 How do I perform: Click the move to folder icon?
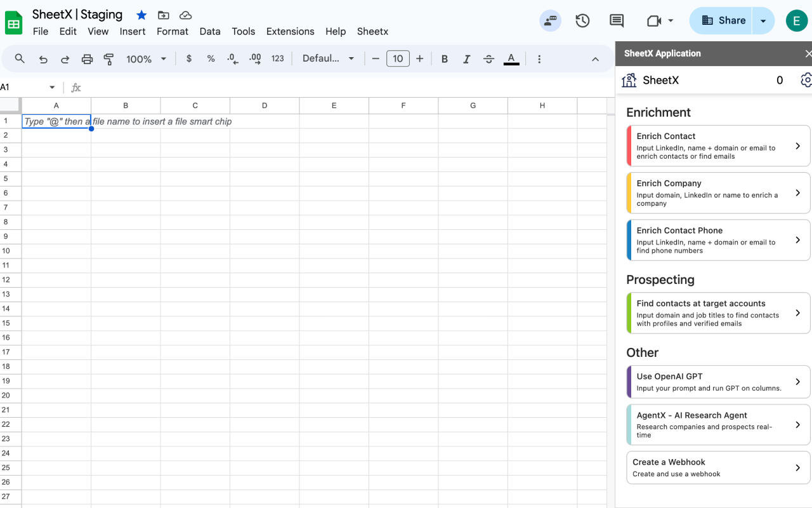[164, 15]
